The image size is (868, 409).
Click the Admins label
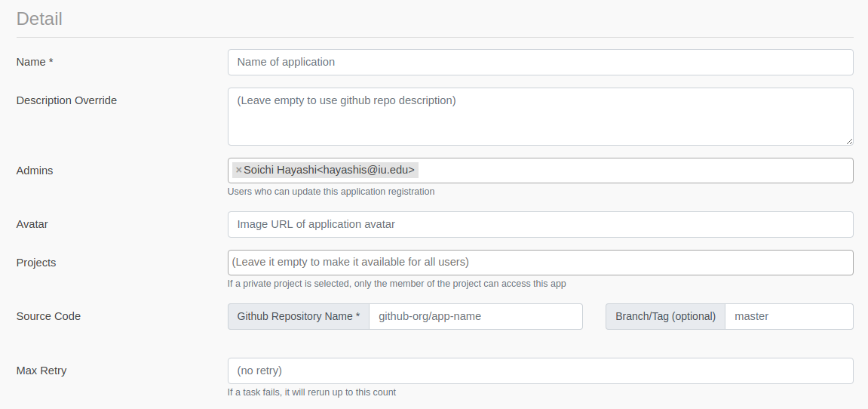35,171
